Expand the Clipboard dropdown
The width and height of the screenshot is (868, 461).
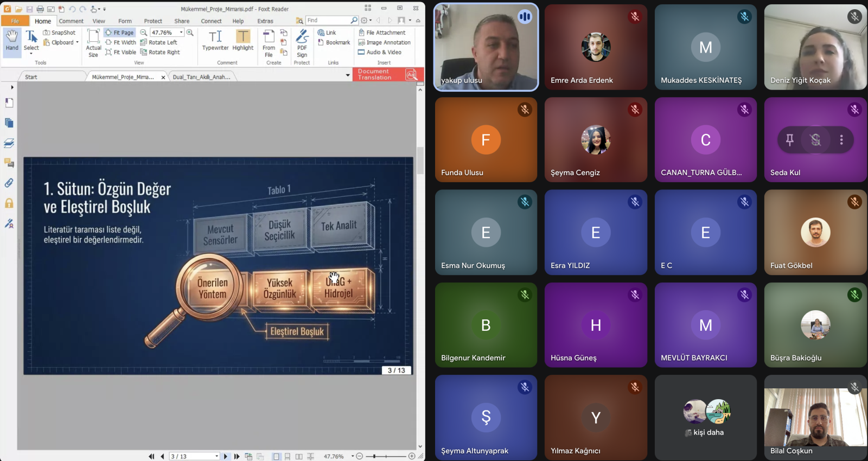coord(77,42)
